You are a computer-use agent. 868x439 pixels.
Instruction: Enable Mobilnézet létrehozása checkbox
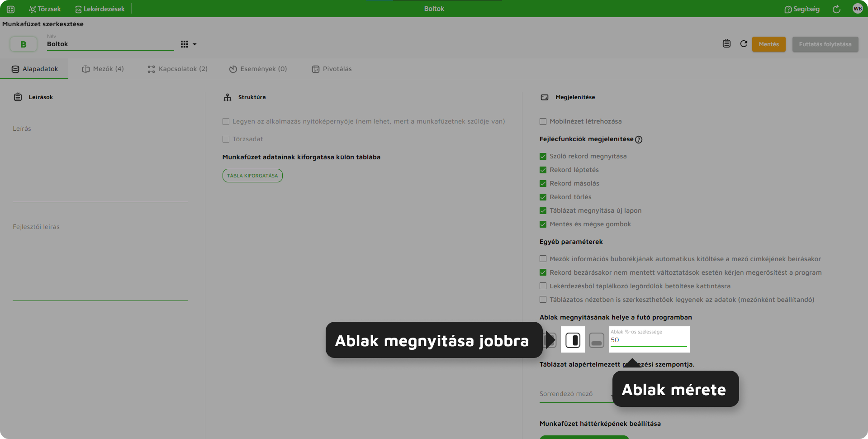pyautogui.click(x=543, y=121)
